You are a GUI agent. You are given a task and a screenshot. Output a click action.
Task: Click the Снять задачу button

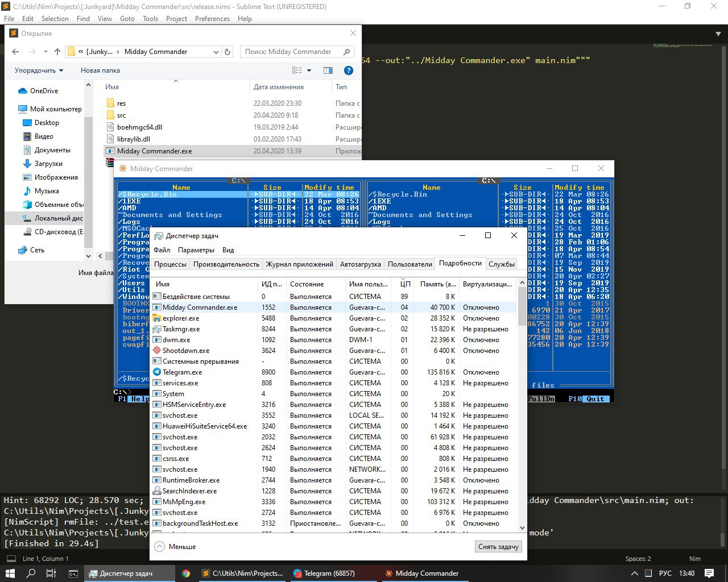point(498,547)
